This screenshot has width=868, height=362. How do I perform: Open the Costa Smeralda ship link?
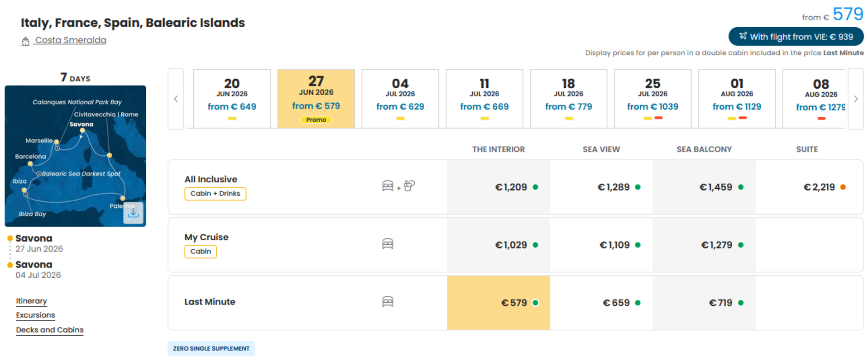pos(71,40)
